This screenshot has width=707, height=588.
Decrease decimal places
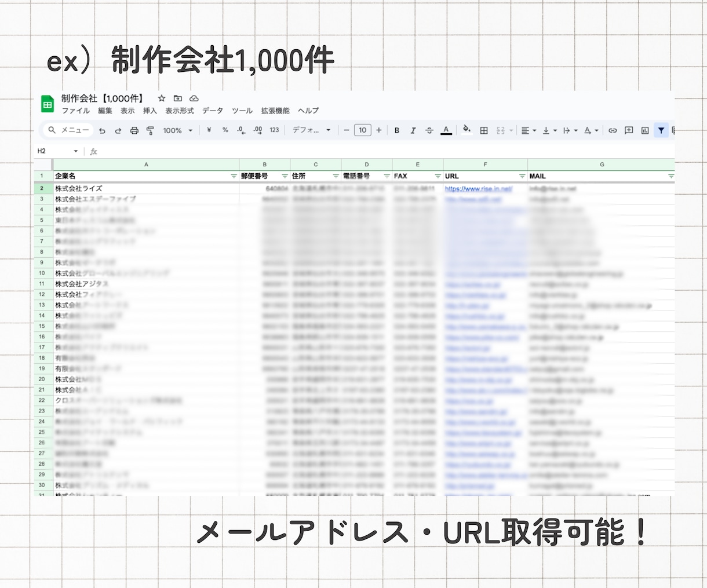[241, 130]
